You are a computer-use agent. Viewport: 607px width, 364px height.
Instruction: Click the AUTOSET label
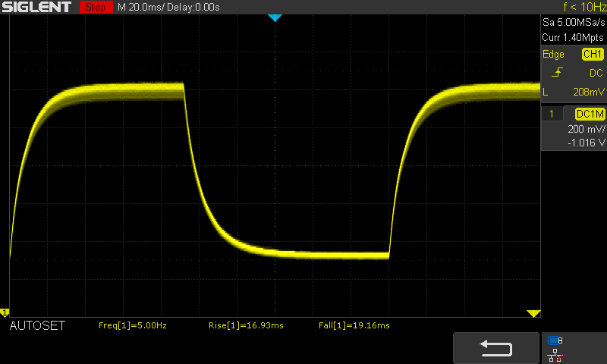click(37, 326)
